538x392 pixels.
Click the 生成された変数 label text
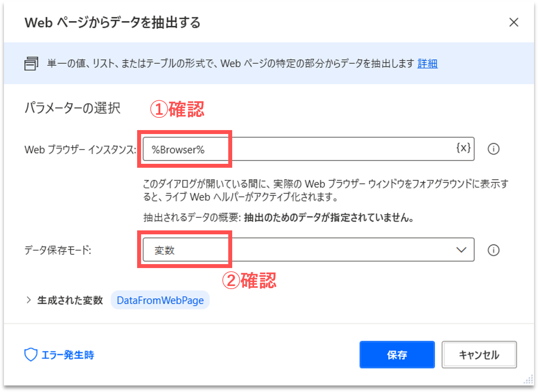click(70, 300)
